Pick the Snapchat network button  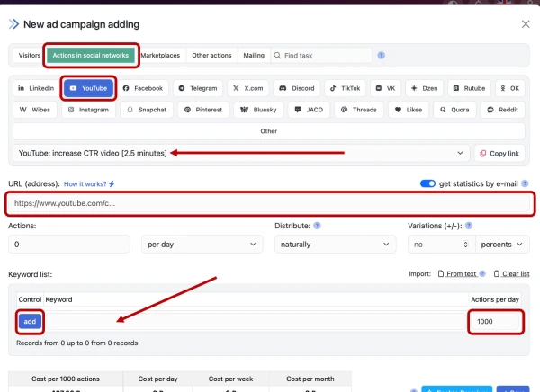tap(147, 110)
